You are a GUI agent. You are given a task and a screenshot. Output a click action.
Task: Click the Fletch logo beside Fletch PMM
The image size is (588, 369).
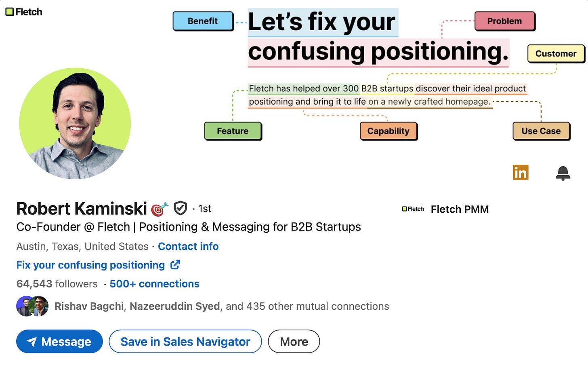[405, 209]
